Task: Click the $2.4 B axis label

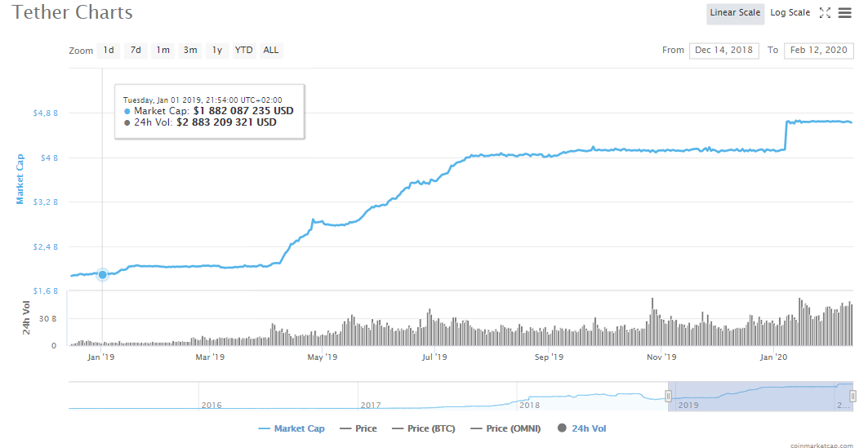Action: click(46, 246)
